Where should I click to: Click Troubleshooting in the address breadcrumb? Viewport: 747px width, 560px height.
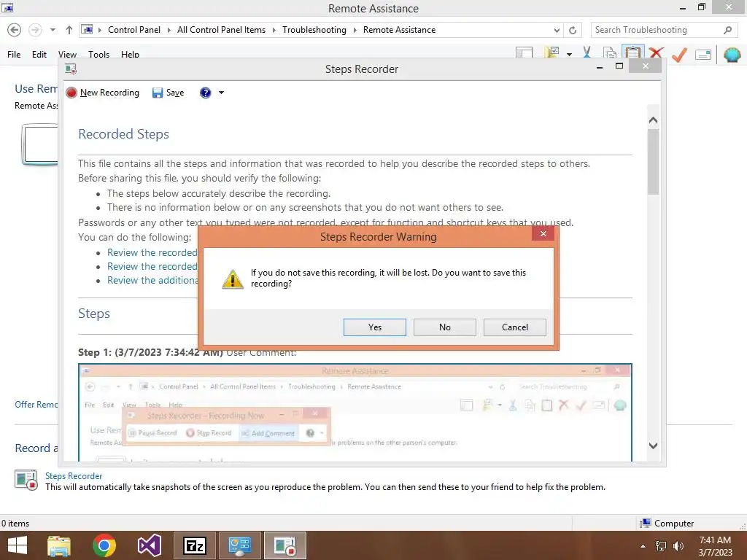314,29
